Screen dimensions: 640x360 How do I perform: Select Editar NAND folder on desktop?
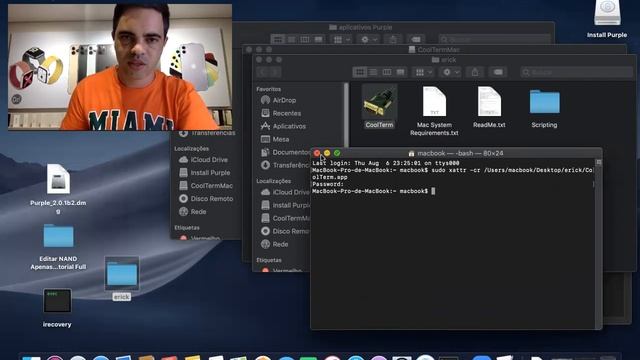click(x=58, y=247)
